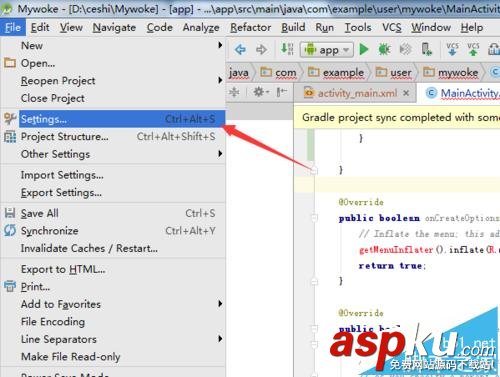Open the app run configuration dropdown
The image size is (500, 377).
click(326, 50)
